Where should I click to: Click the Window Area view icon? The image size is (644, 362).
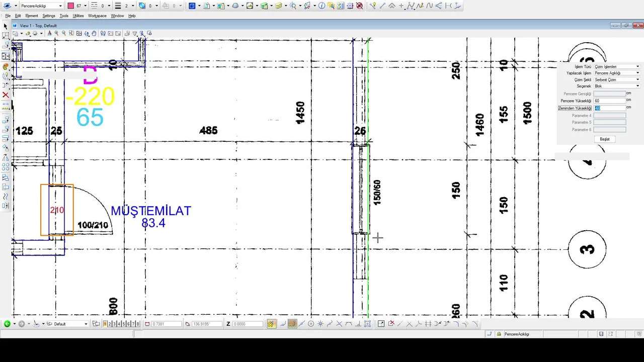click(x=71, y=33)
